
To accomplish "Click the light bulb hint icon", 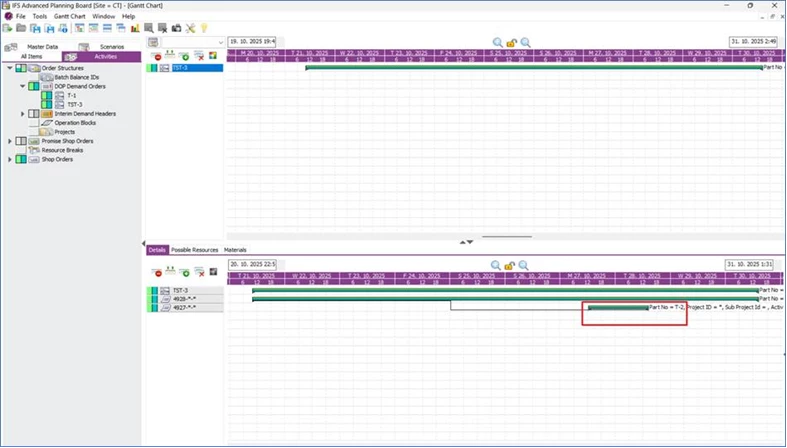I will click(x=204, y=28).
